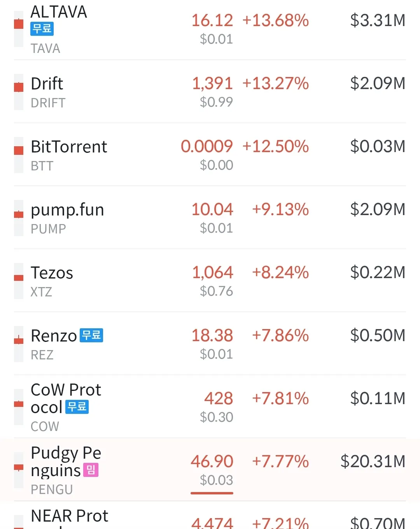Tap the pink 밈 badge on Pudgy Penguins
The width and height of the screenshot is (420, 529).
click(91, 470)
